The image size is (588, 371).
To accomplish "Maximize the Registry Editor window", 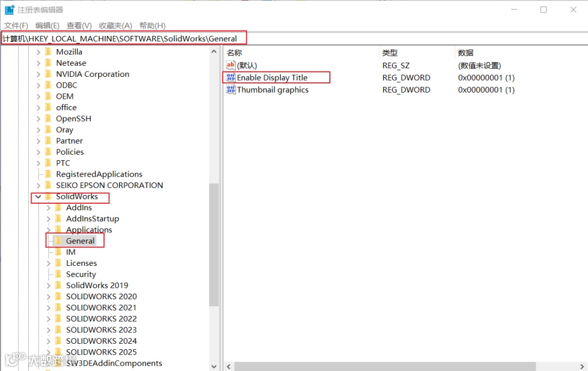I will point(543,10).
